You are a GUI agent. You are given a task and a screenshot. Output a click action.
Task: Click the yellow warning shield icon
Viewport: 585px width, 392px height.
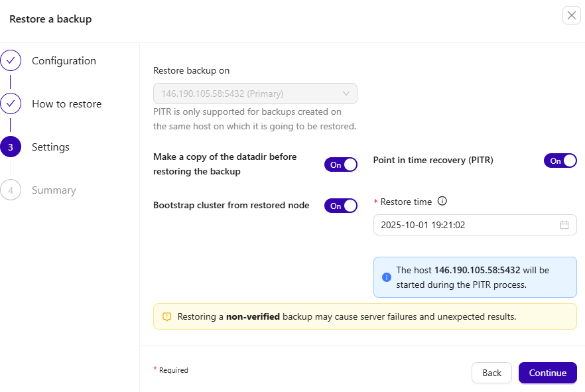pyautogui.click(x=167, y=317)
